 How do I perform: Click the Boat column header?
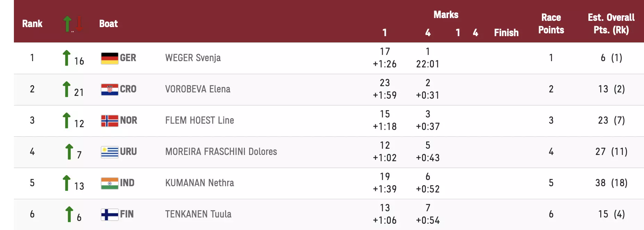tap(108, 24)
